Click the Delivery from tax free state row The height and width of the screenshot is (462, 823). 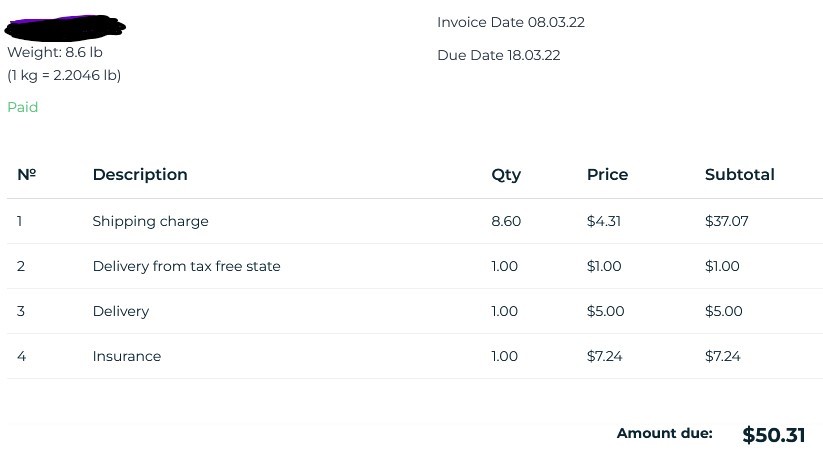(x=186, y=266)
